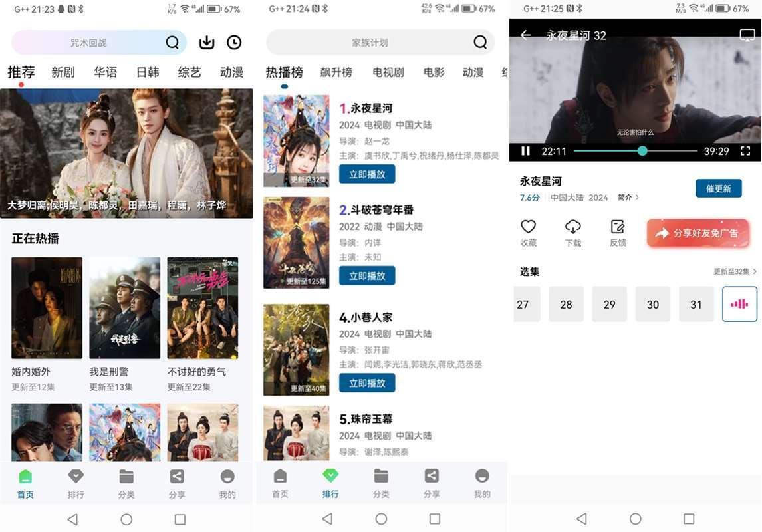Click the video progress slider handle
The height and width of the screenshot is (532, 762).
coord(642,151)
